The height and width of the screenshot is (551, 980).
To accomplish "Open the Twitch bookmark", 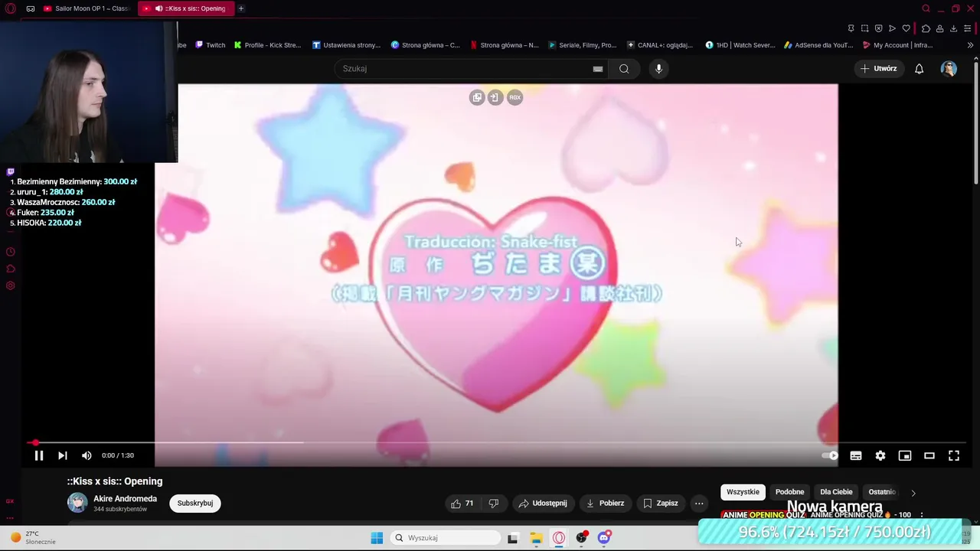I will click(211, 45).
